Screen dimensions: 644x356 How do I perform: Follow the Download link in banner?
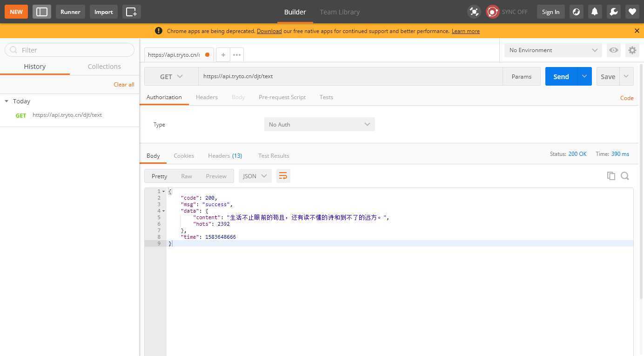coord(269,31)
